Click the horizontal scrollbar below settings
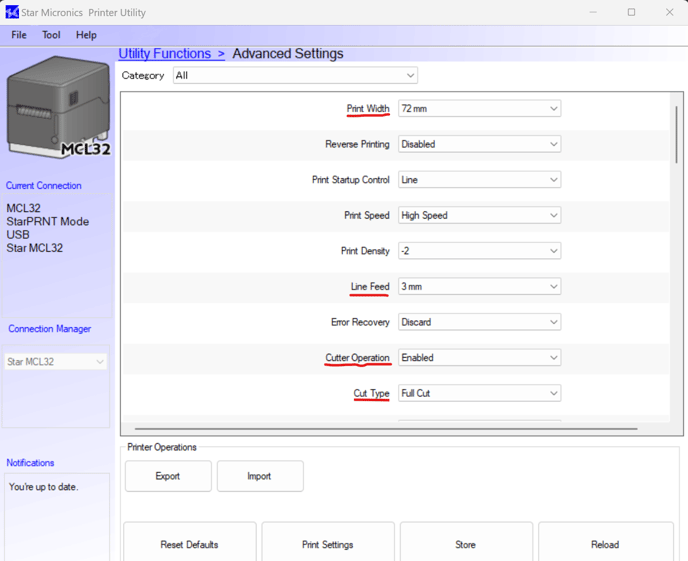This screenshot has width=688, height=561. point(380,429)
